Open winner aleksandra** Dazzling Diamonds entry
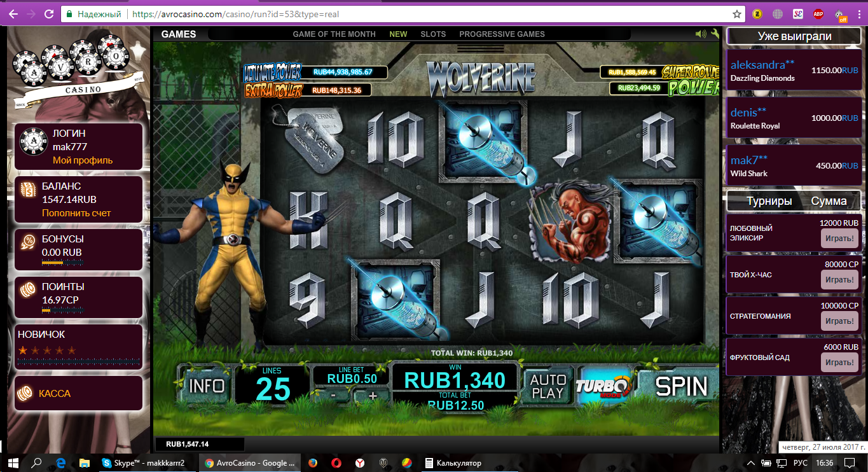This screenshot has height=472, width=868. pyautogui.click(x=794, y=71)
